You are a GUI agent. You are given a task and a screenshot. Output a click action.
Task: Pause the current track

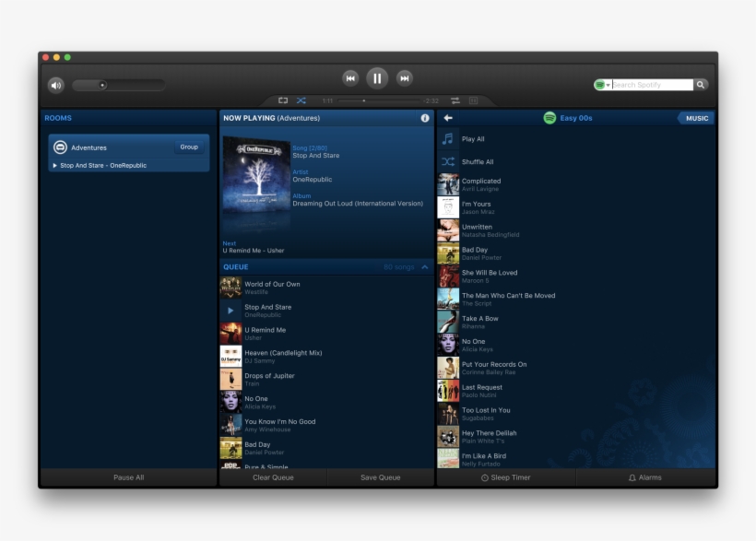click(377, 78)
